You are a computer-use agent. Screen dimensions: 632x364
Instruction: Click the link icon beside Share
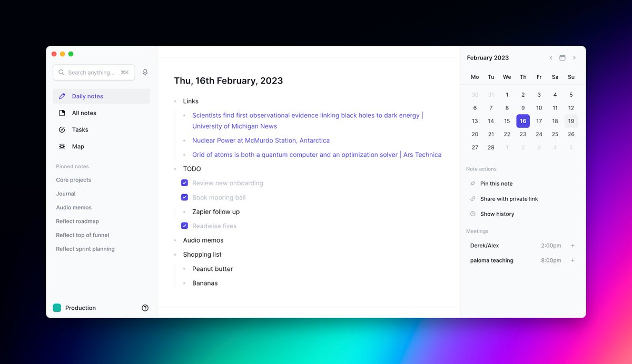point(472,199)
